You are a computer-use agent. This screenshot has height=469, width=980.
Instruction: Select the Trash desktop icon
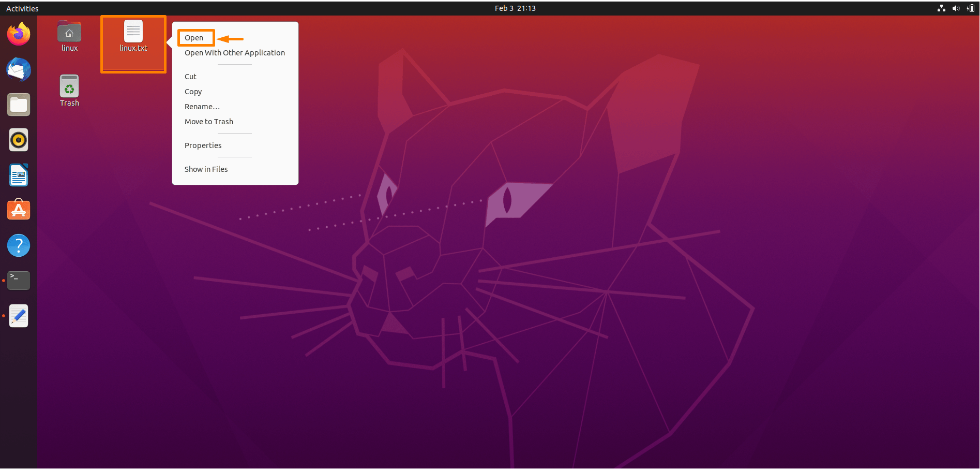(x=69, y=91)
